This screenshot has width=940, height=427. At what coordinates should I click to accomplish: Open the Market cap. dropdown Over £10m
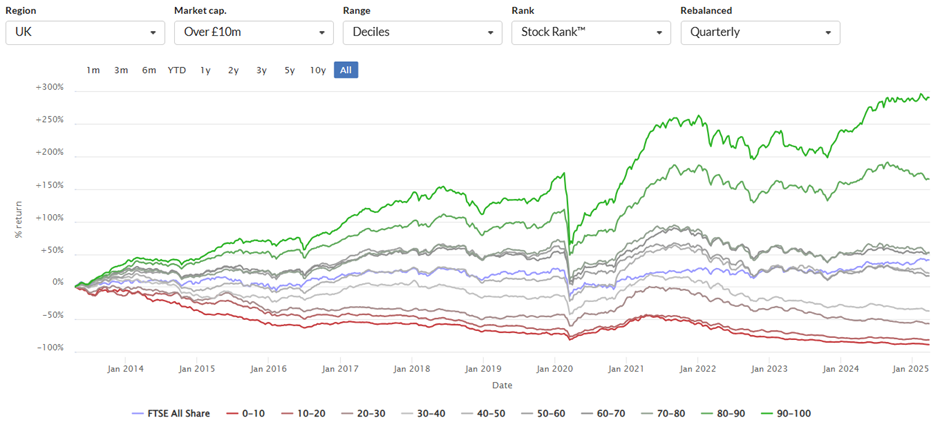(254, 32)
